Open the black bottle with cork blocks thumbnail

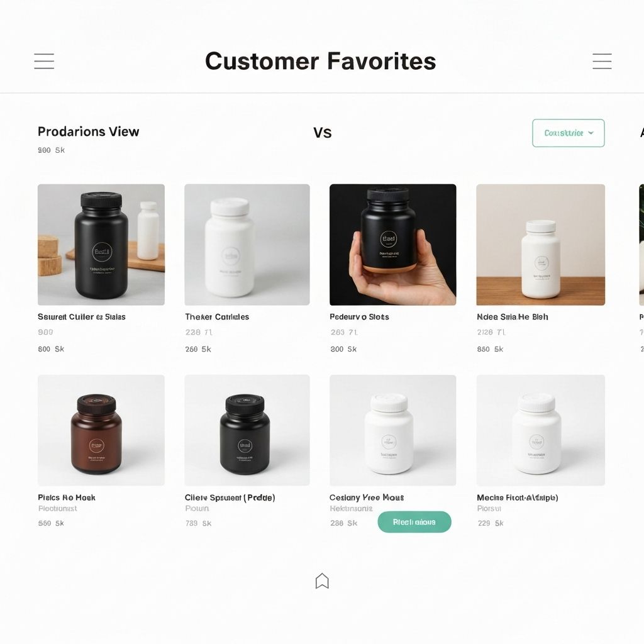pyautogui.click(x=101, y=245)
